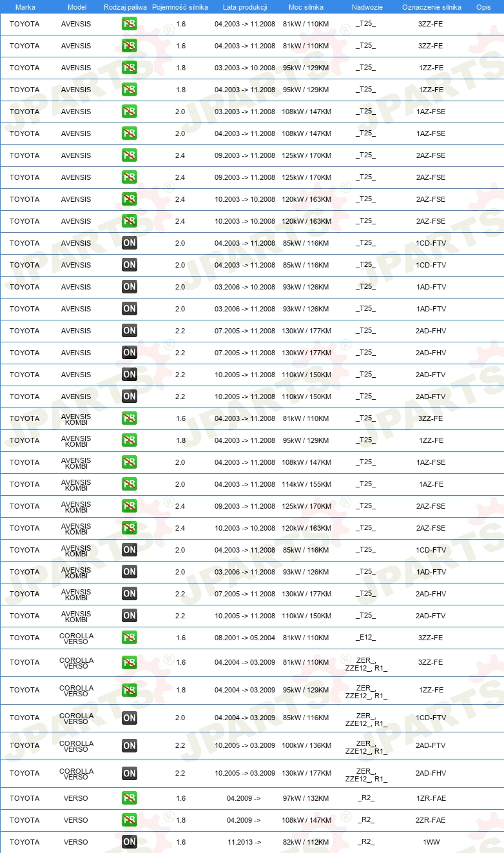Click diesel ON icon for Corolla Verso 136KM row
The image size is (504, 853).
tap(130, 745)
